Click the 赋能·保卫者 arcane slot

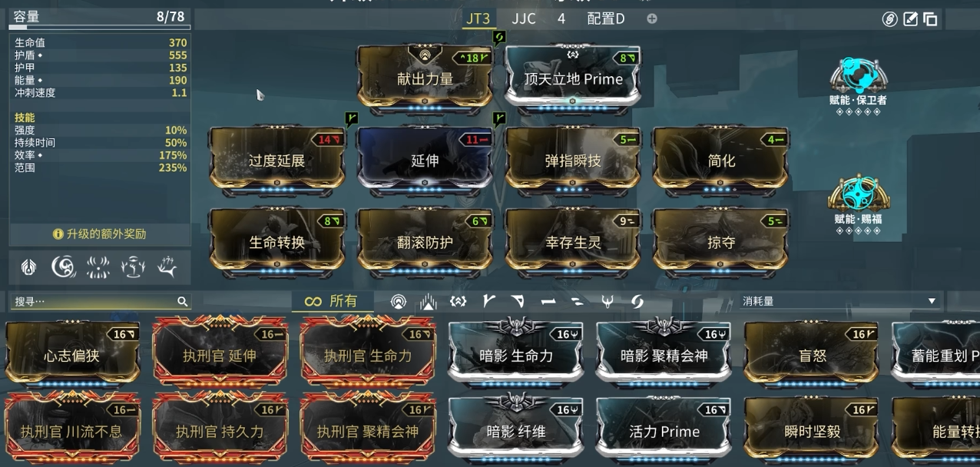coord(858,84)
